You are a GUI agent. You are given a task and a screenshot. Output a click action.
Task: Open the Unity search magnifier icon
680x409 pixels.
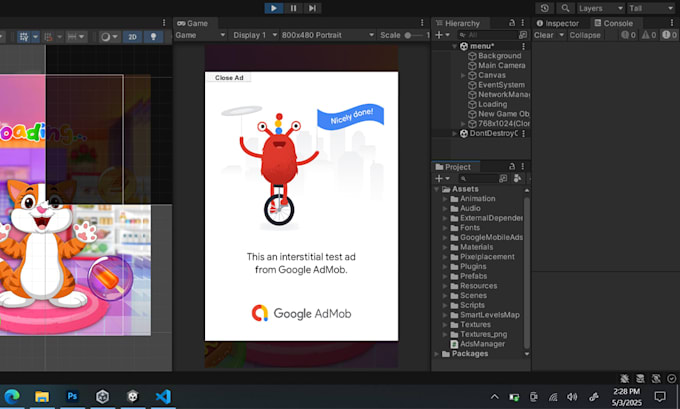(565, 8)
